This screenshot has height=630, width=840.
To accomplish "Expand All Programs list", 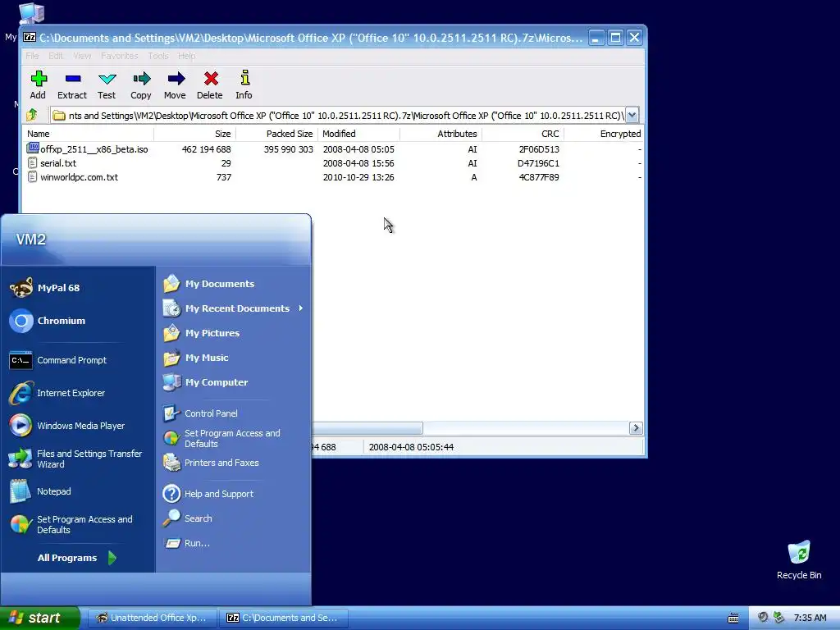I will point(78,558).
